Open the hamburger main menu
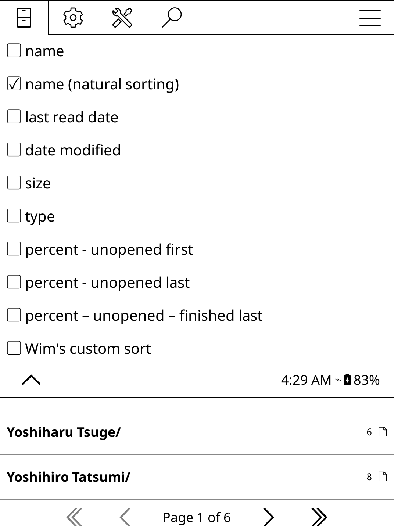Screen dimensions: 394x532 pyautogui.click(x=370, y=18)
